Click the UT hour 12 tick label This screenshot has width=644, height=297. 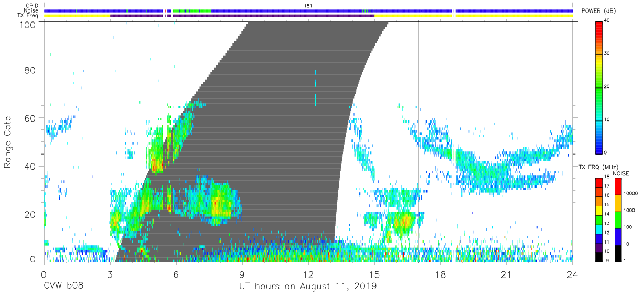(308, 274)
